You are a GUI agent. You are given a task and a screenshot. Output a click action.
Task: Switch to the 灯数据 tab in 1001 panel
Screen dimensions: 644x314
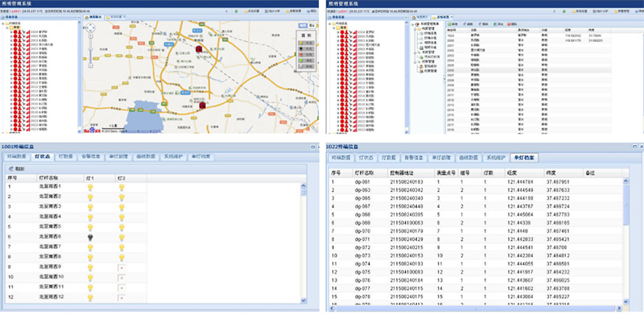pos(66,157)
